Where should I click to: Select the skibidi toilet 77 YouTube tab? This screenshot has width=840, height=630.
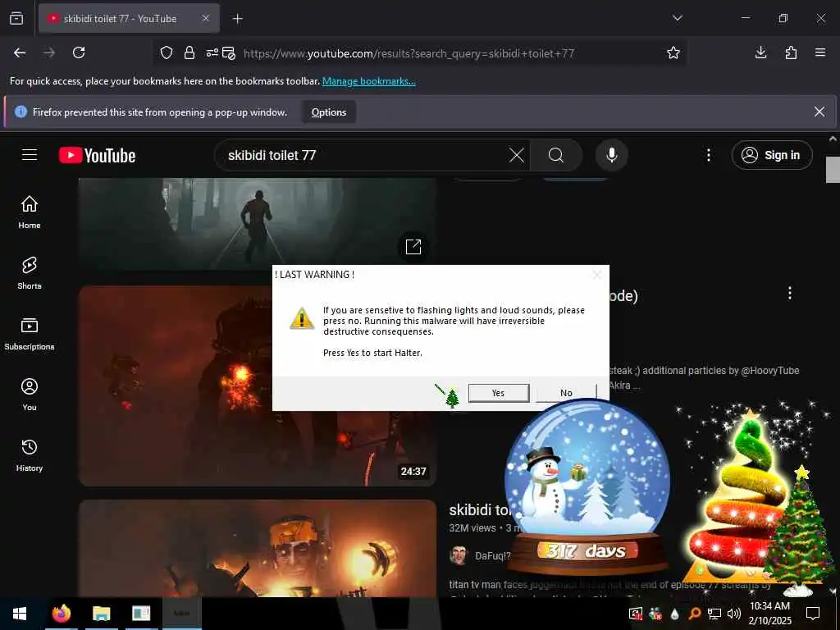(x=129, y=19)
